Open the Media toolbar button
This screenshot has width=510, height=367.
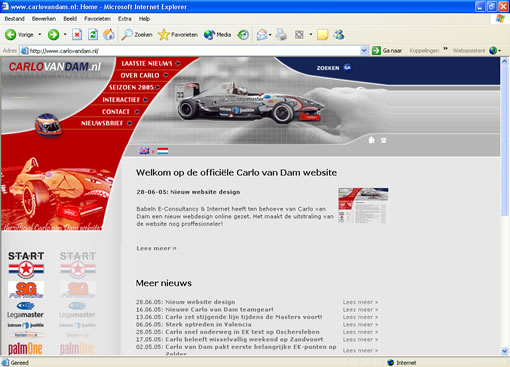[x=217, y=34]
